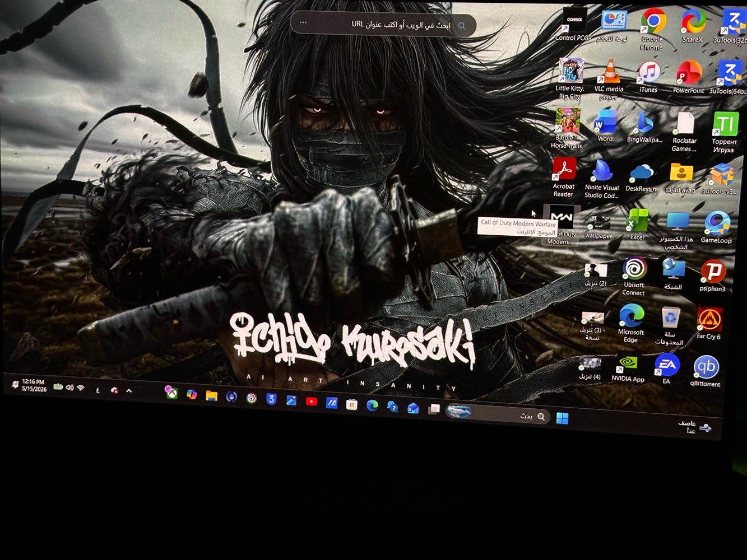747x560 pixels.
Task: Click the magnifier icon in the top search bar
Action: pos(462,26)
